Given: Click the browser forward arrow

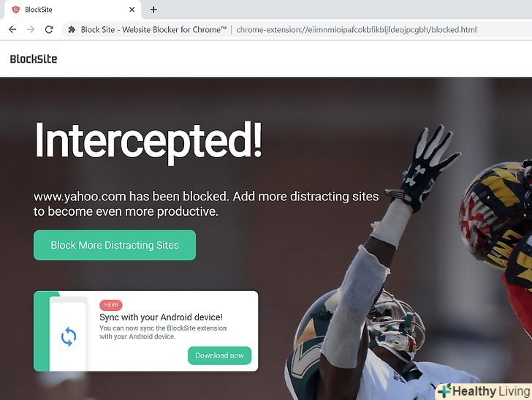Looking at the screenshot, I should [31, 29].
